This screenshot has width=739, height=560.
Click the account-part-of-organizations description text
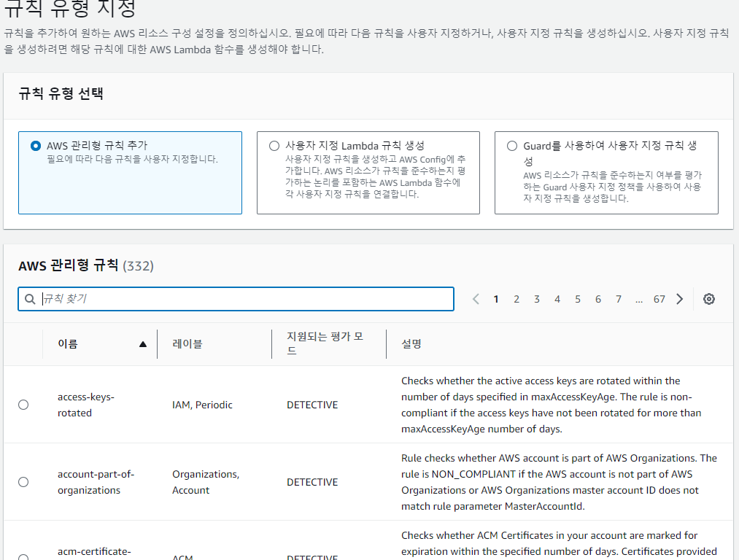(x=559, y=482)
